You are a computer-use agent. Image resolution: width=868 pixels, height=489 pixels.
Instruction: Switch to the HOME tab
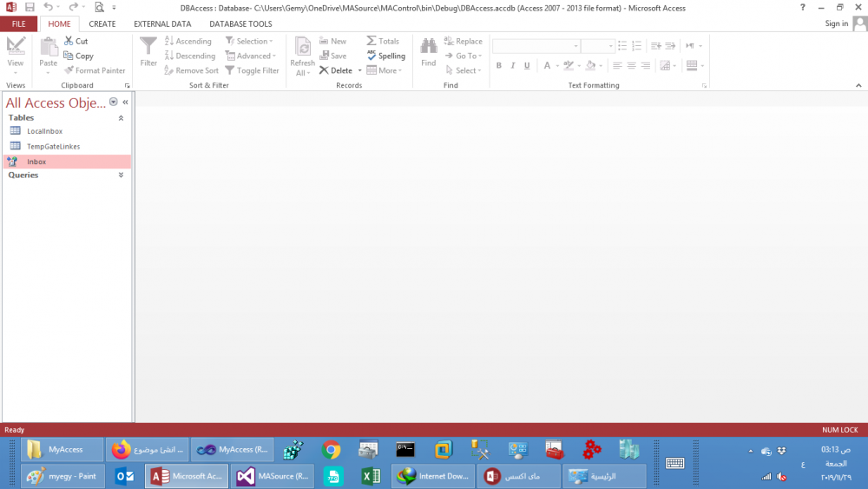tap(59, 23)
